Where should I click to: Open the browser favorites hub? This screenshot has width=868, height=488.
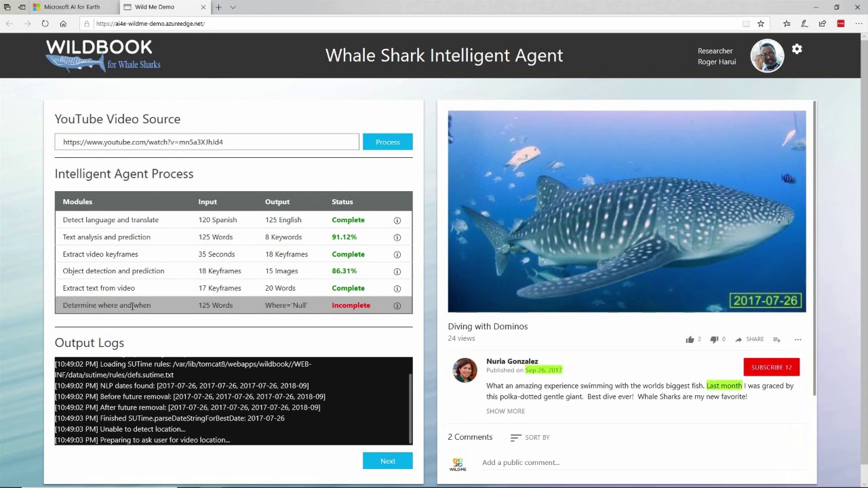(787, 24)
